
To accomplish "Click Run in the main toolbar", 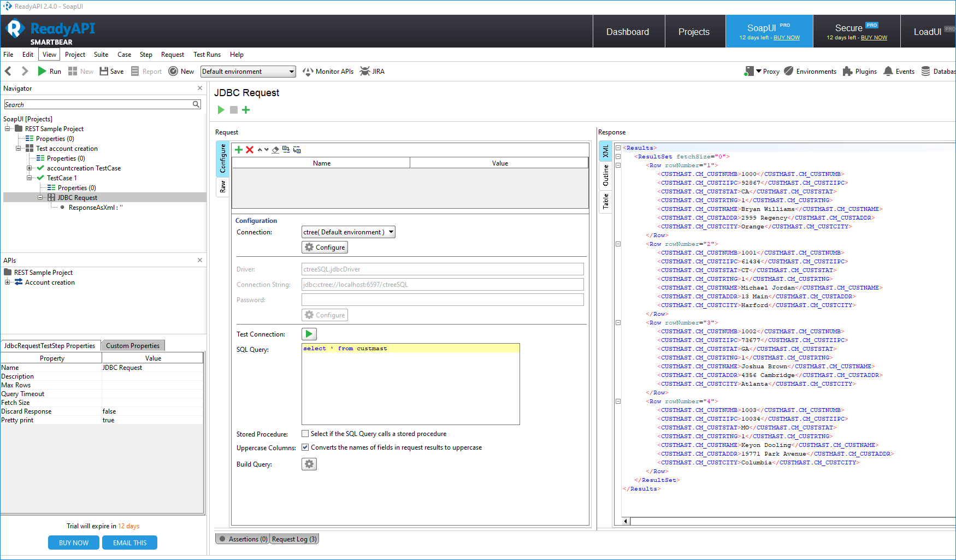I will [x=49, y=71].
